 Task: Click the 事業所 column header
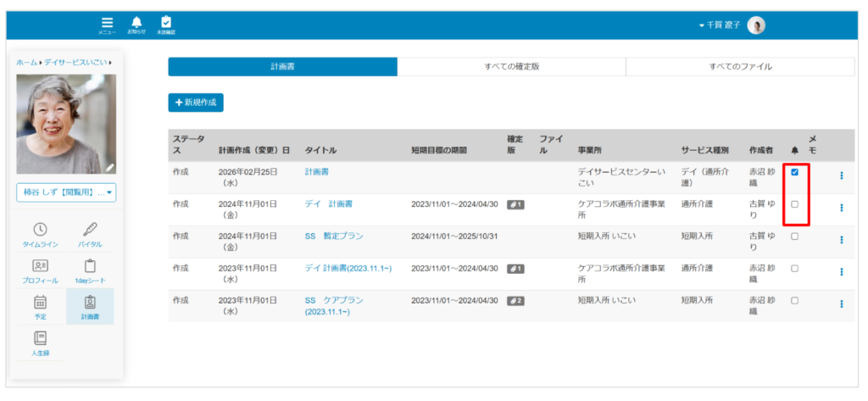pos(590,150)
